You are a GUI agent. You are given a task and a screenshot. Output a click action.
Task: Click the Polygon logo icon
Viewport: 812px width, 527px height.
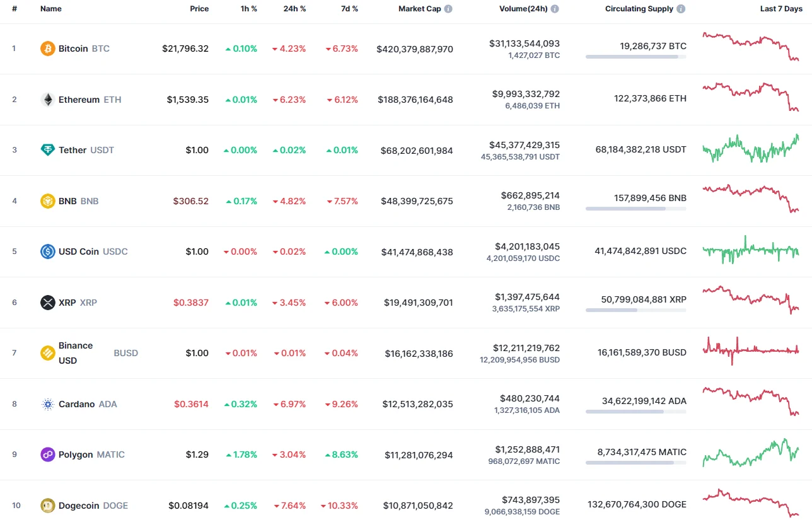click(x=47, y=454)
